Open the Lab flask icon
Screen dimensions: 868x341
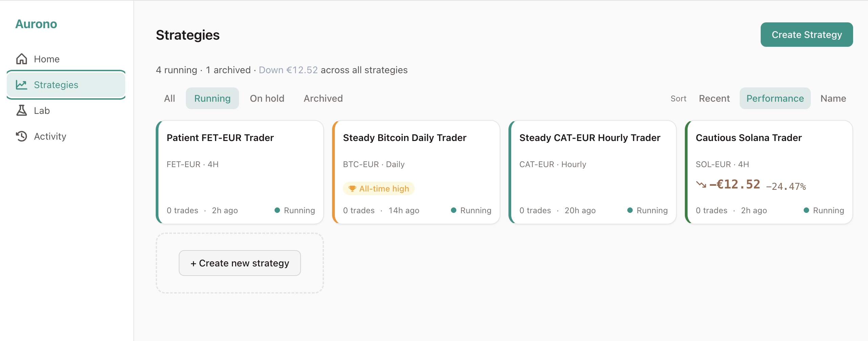pos(21,110)
